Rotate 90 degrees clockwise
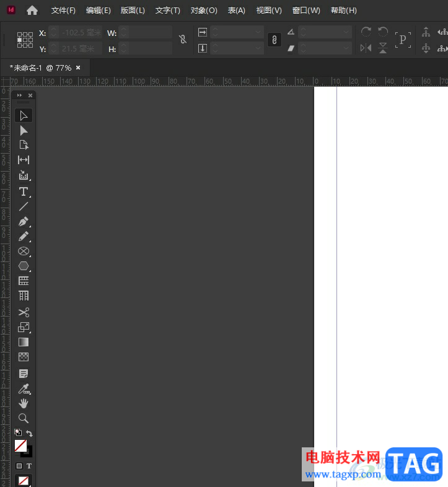 coord(366,32)
